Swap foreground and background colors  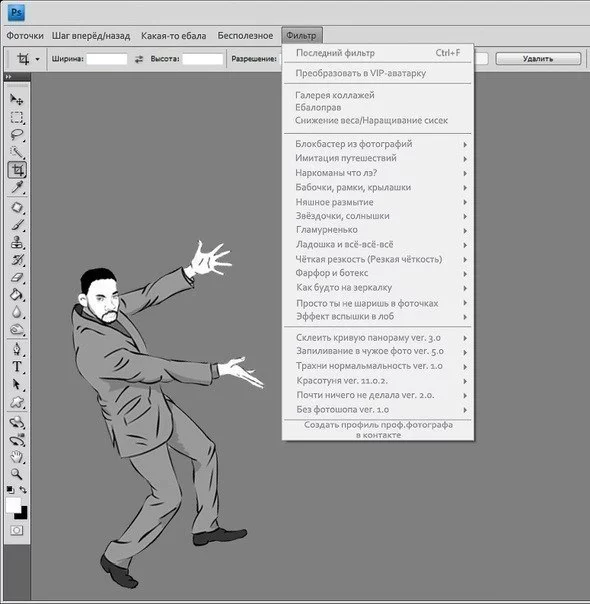coord(23,490)
